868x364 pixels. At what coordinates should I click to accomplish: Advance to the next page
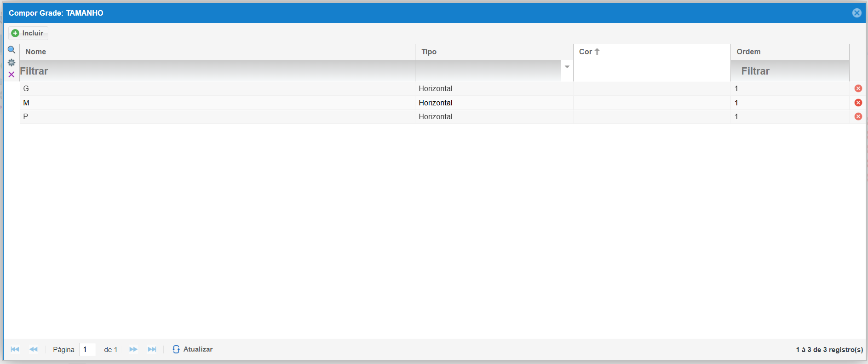[x=133, y=349]
